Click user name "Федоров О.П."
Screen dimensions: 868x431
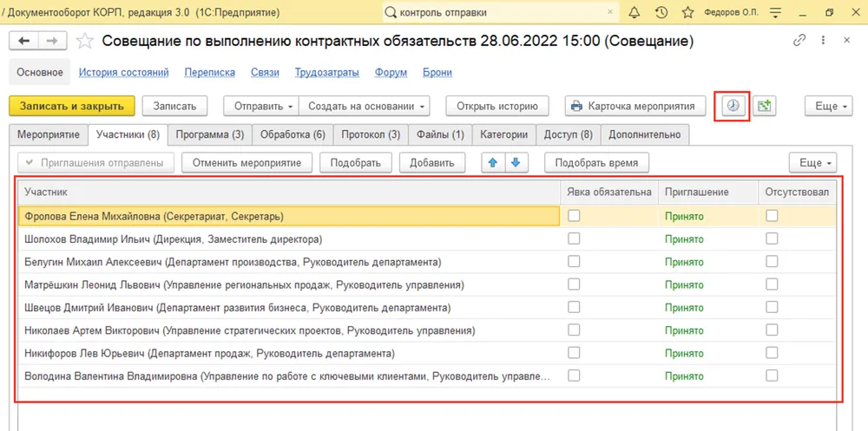click(x=733, y=11)
